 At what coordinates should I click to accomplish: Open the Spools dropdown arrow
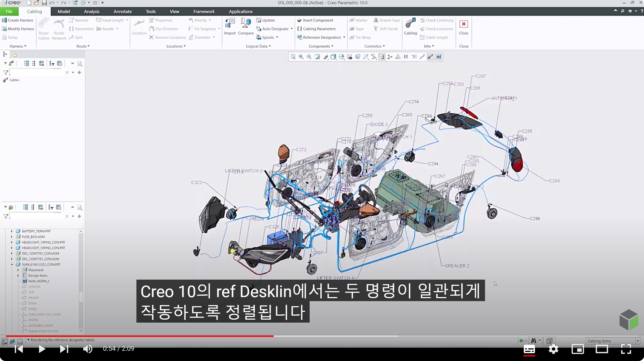(277, 37)
